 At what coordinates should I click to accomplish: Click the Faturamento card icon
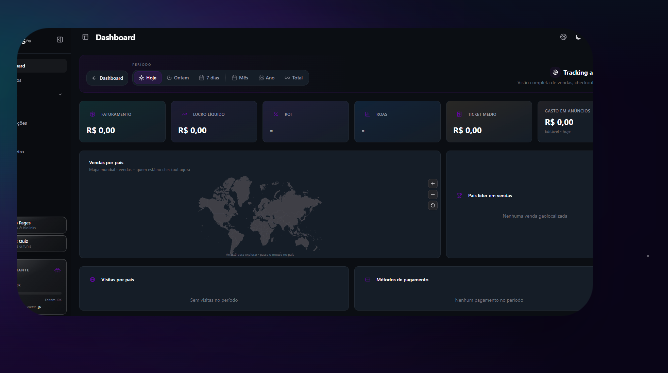point(92,115)
